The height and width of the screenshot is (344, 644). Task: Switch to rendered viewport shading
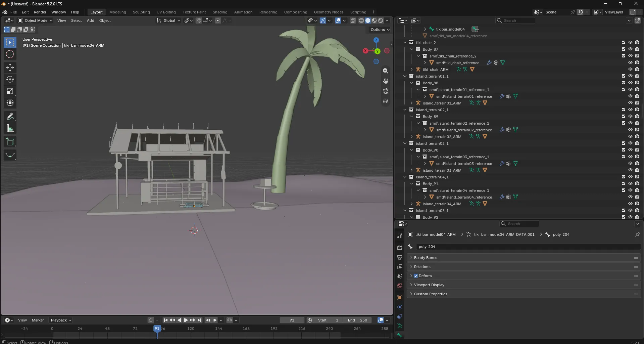click(381, 20)
